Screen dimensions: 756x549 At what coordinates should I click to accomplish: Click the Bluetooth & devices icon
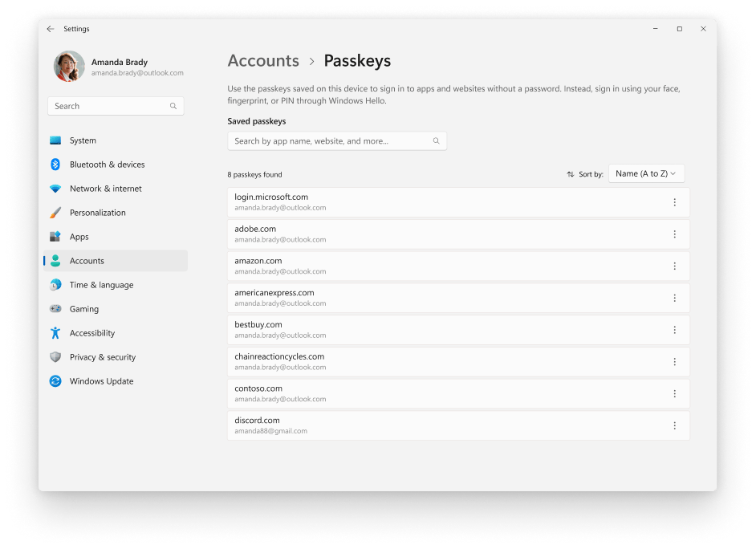coord(55,165)
